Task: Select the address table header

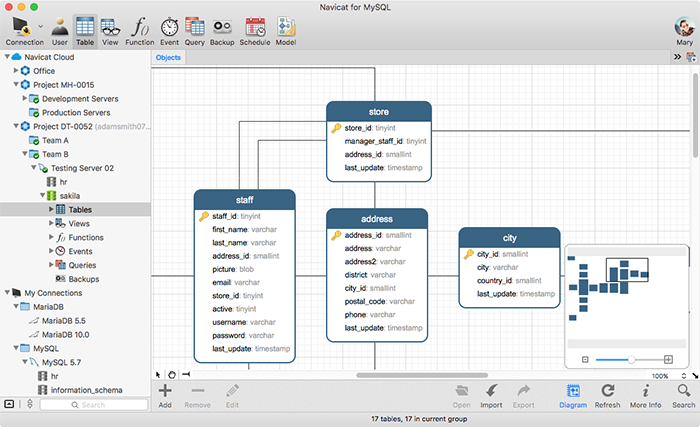Action: pos(377,219)
